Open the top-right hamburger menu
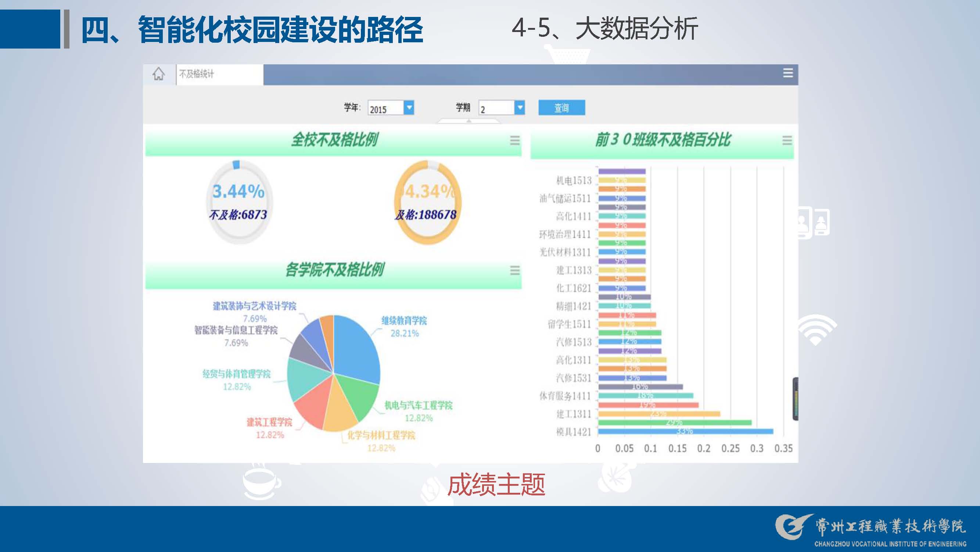Screen dimensions: 980x552 (x=787, y=73)
